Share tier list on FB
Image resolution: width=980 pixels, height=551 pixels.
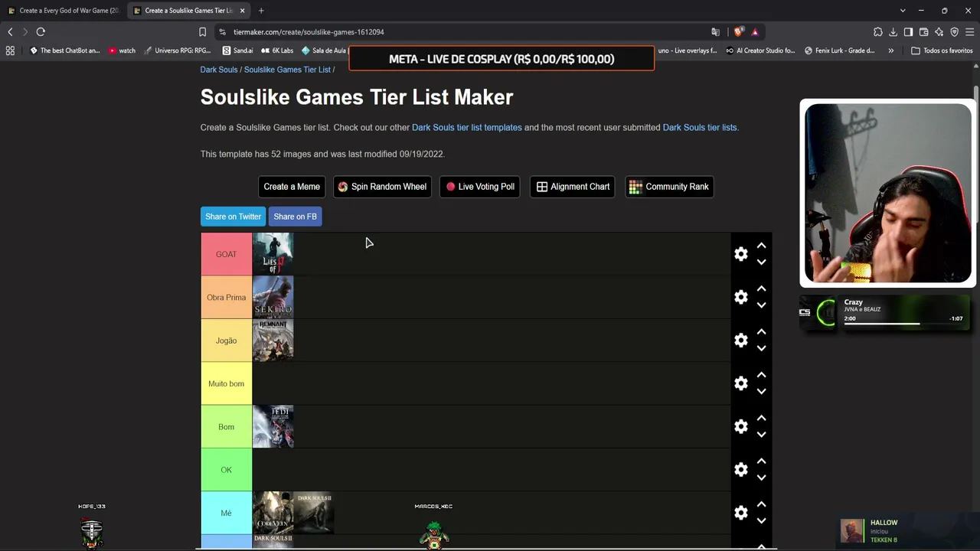(295, 217)
